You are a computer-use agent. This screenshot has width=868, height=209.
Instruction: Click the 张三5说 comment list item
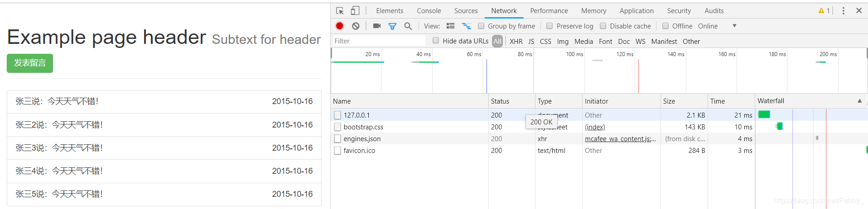tap(164, 194)
